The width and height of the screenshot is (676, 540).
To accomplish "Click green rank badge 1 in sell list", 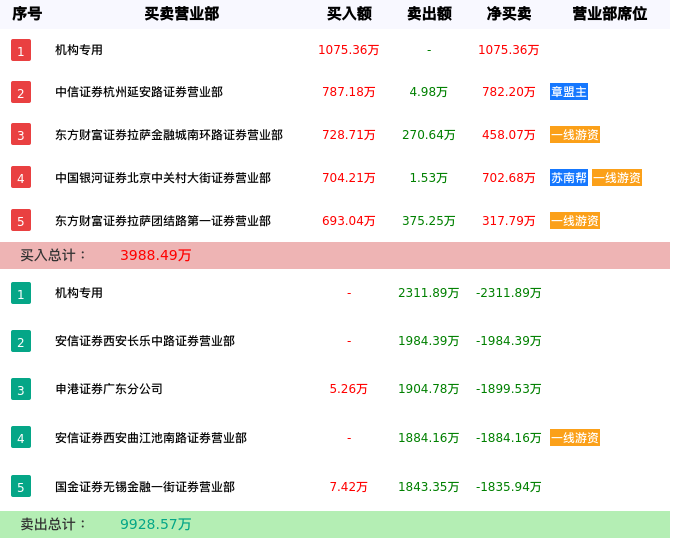I will (21, 293).
